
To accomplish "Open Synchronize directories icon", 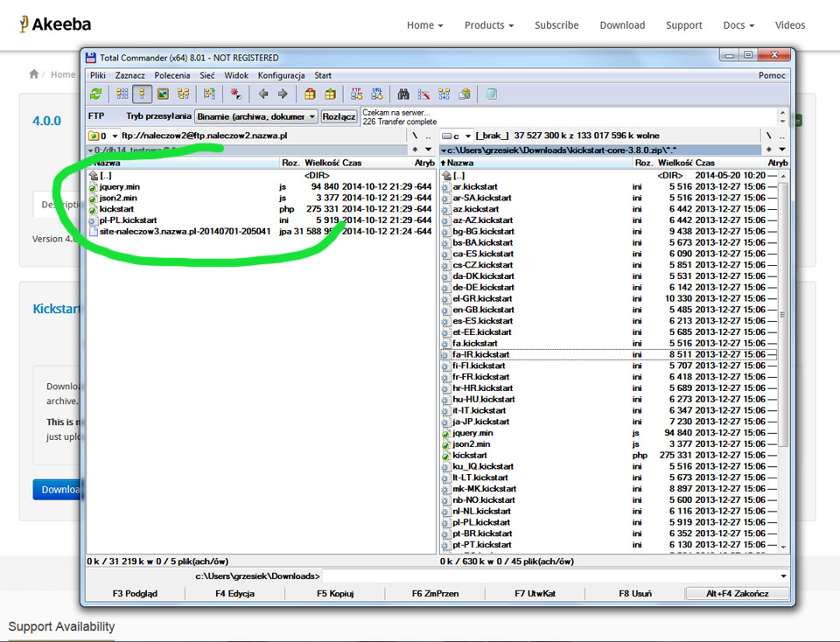I will (x=444, y=94).
